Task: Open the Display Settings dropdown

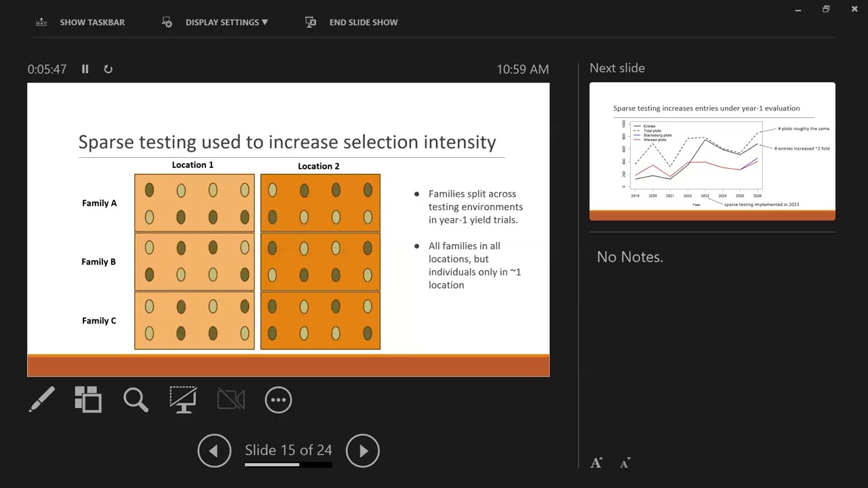Action: pyautogui.click(x=215, y=22)
